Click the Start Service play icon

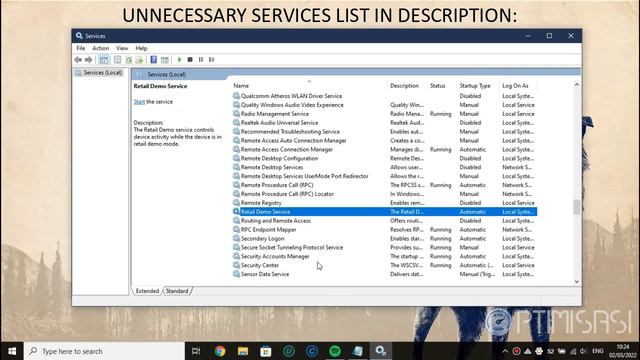tap(180, 60)
